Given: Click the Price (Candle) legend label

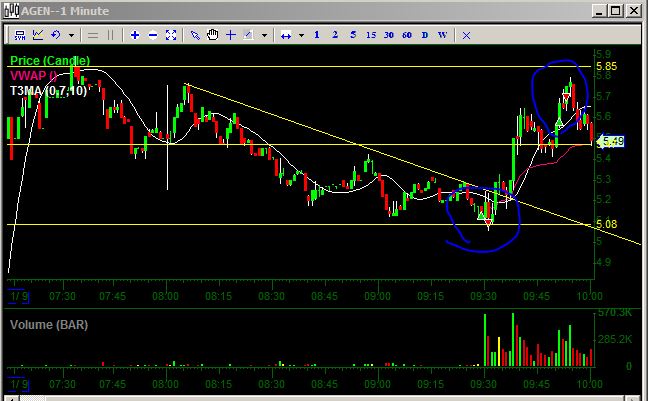Looking at the screenshot, I should [x=50, y=61].
